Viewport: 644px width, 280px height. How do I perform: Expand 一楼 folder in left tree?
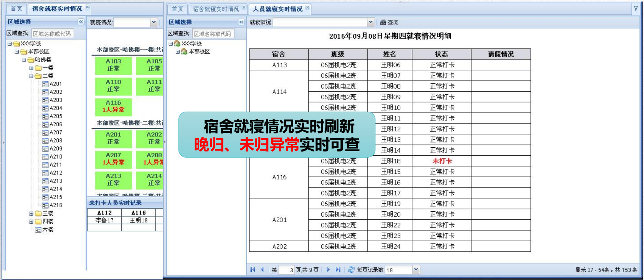31,68
